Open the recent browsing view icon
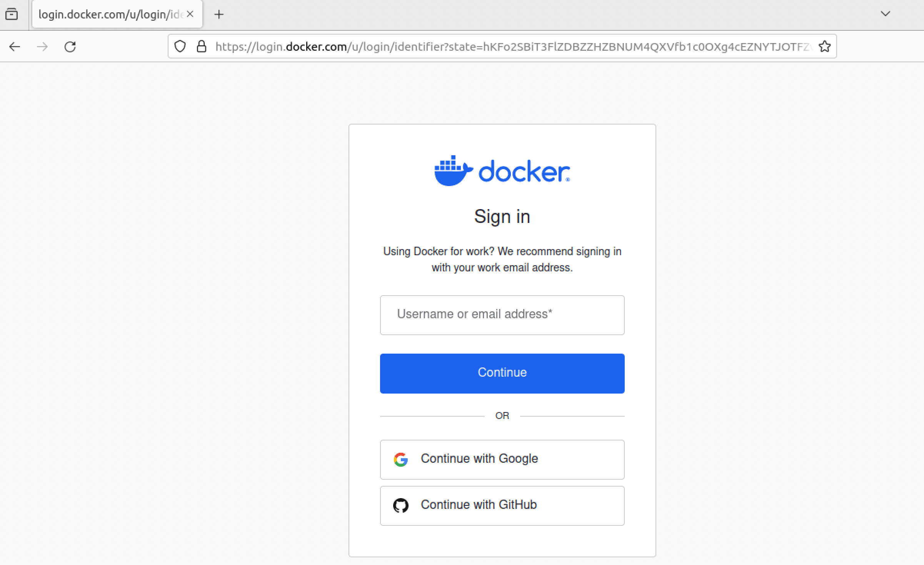Image resolution: width=924 pixels, height=565 pixels. [x=12, y=14]
